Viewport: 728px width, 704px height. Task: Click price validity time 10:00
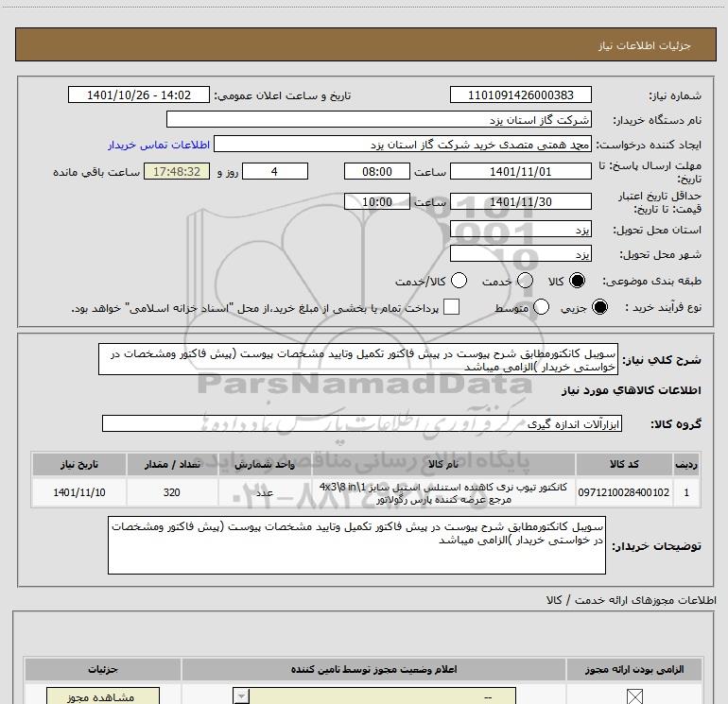(377, 201)
